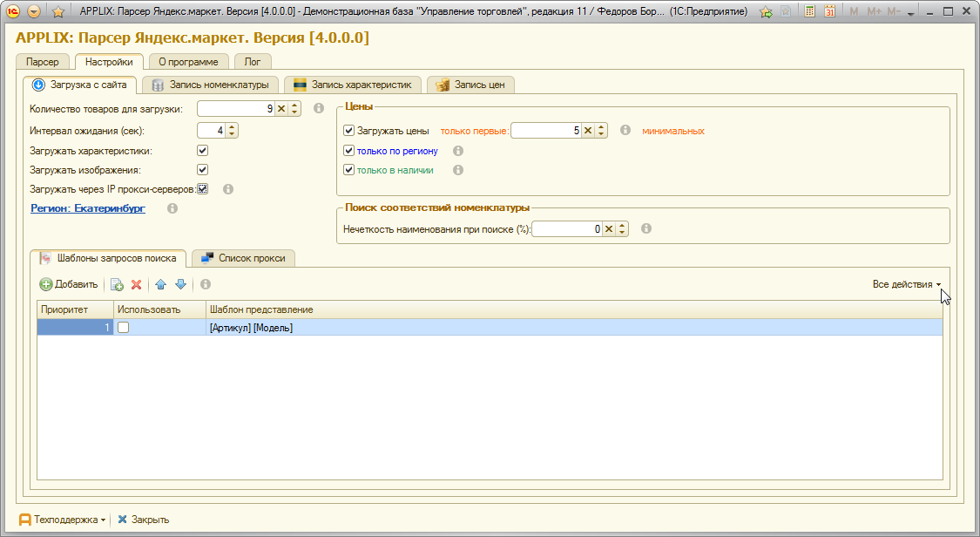Open the 1C main menu dropdown arrow
980x537 pixels.
[x=34, y=11]
